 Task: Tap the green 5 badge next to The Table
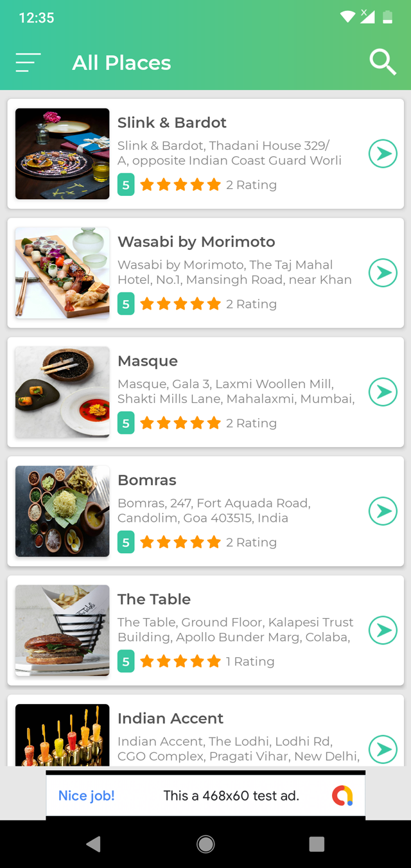(x=126, y=660)
